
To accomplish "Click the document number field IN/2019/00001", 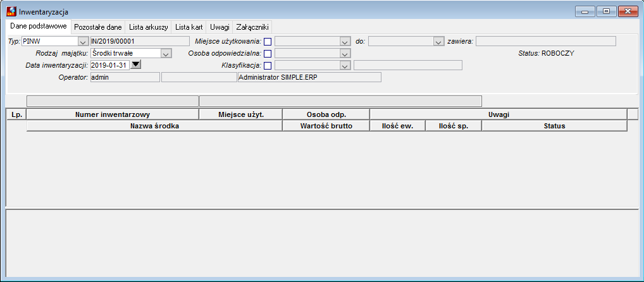I will pos(140,41).
